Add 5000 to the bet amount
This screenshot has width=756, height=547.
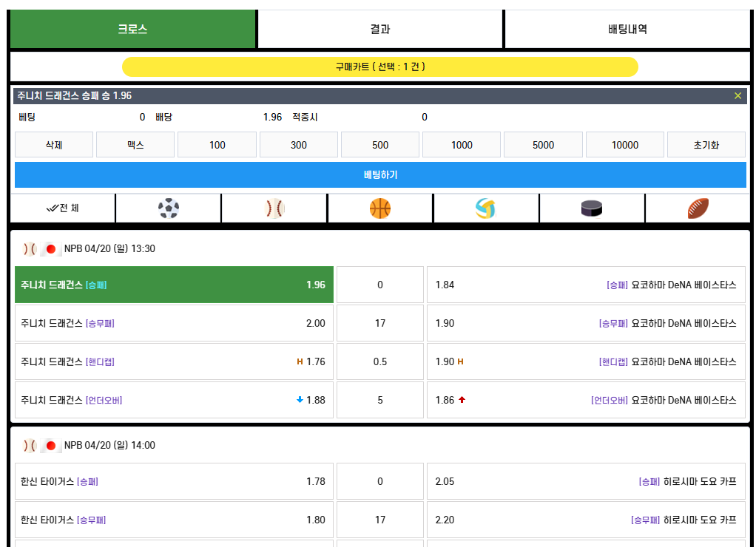543,145
